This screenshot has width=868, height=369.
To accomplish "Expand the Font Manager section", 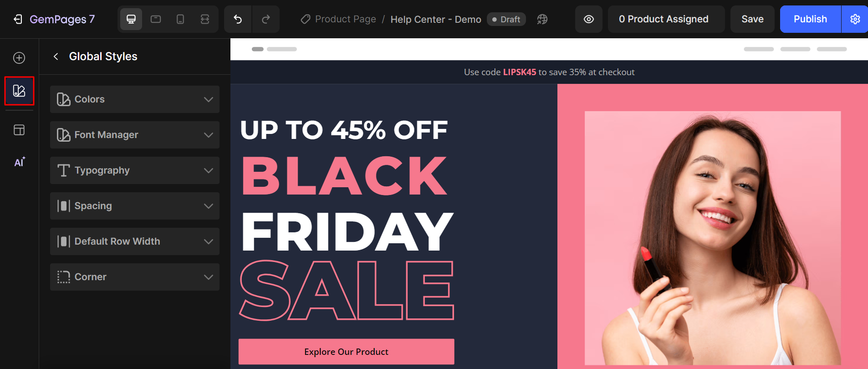I will [135, 135].
